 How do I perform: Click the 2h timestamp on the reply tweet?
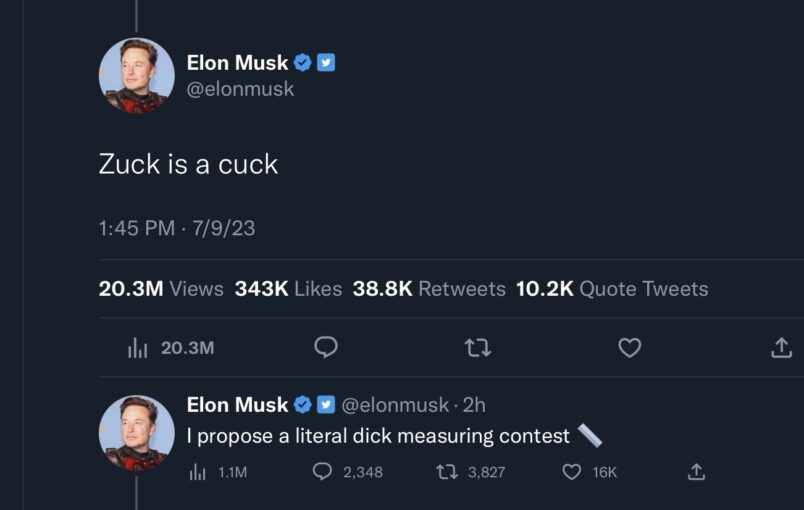pos(474,405)
